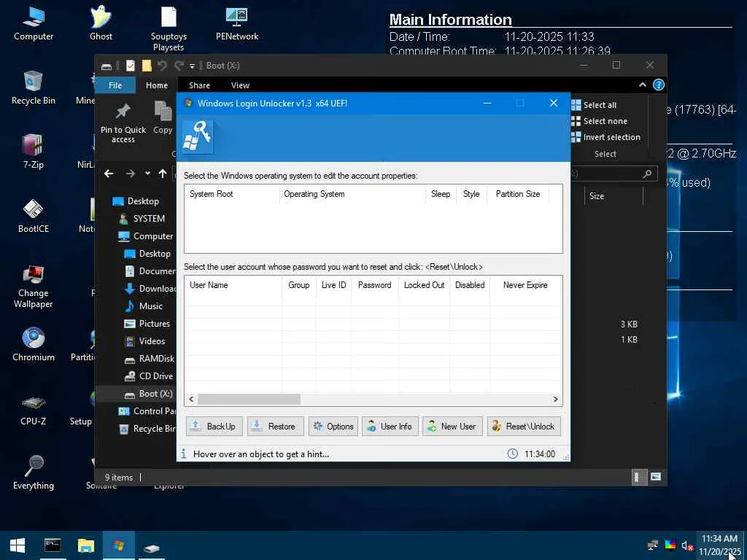Open File Explorer from the taskbar
747x560 pixels.
pos(86,545)
